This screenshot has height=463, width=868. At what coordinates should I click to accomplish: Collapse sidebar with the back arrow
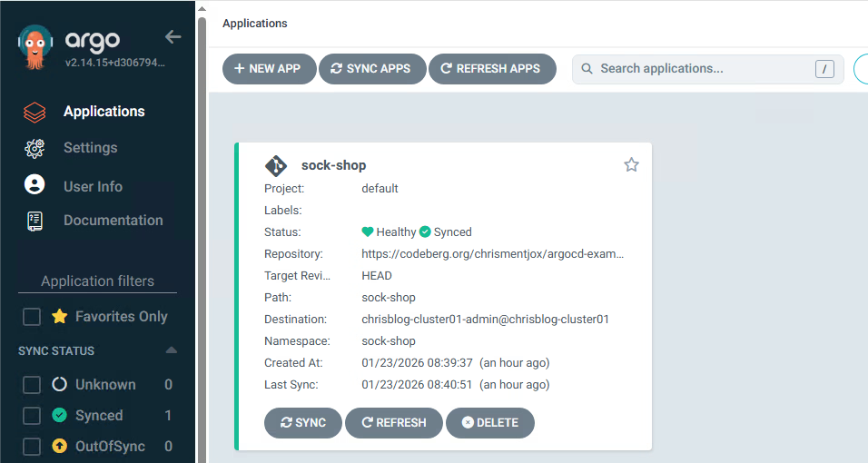tap(173, 37)
